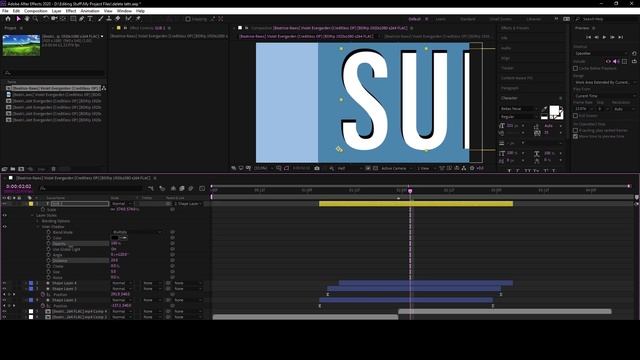
Task: Click the new composition icon in Project panel
Action: [21, 169]
